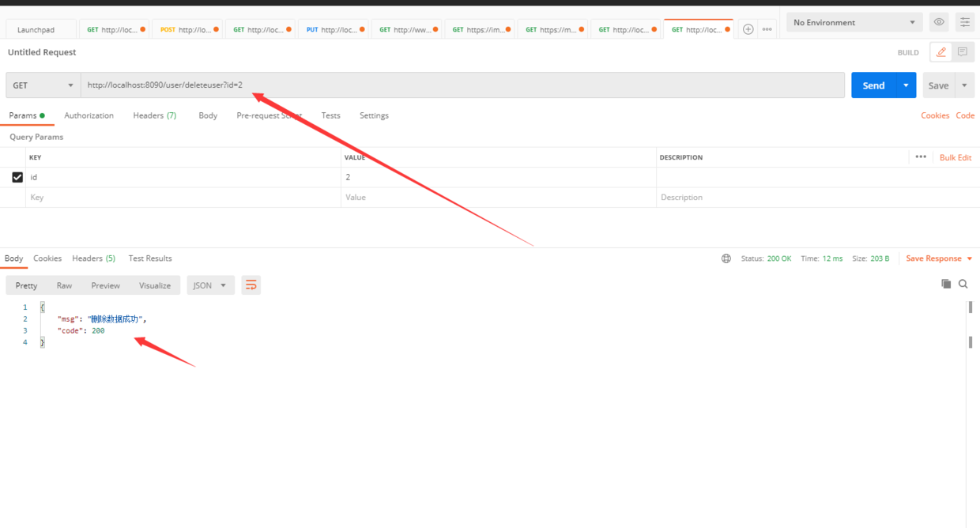Open the request Settings tab
The height and width of the screenshot is (528, 980).
coord(374,115)
